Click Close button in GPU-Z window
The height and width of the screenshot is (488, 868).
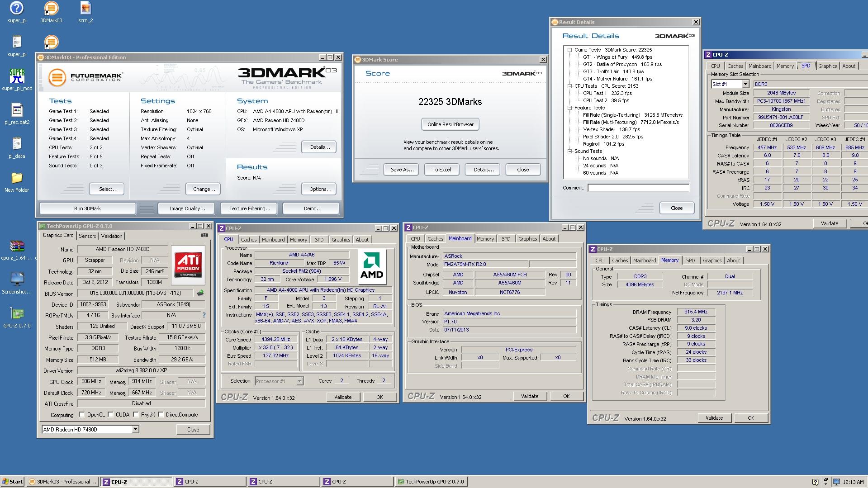[193, 430]
